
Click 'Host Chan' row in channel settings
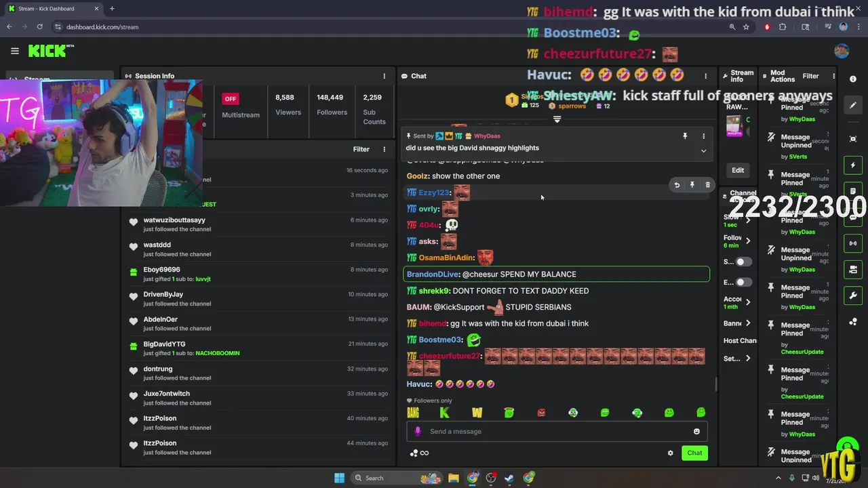(740, 341)
